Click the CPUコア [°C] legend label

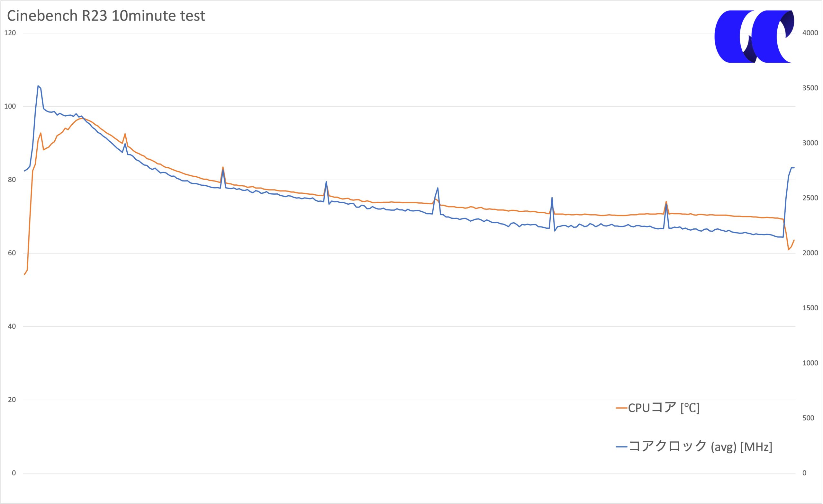(663, 408)
